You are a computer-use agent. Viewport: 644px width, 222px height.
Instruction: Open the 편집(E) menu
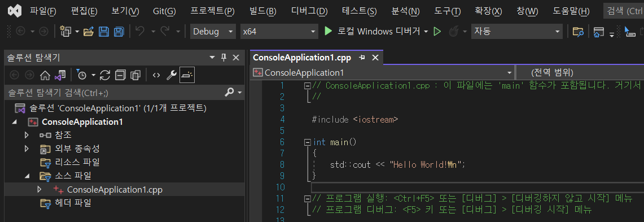84,11
